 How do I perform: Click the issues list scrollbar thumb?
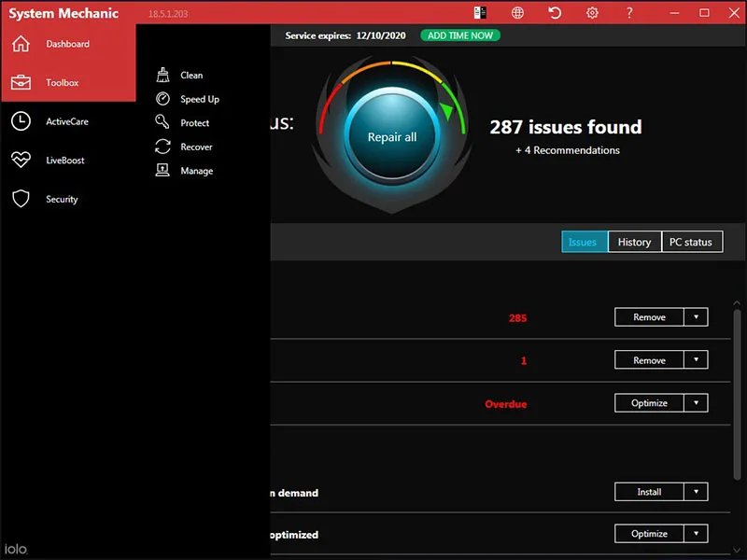pyautogui.click(x=737, y=395)
